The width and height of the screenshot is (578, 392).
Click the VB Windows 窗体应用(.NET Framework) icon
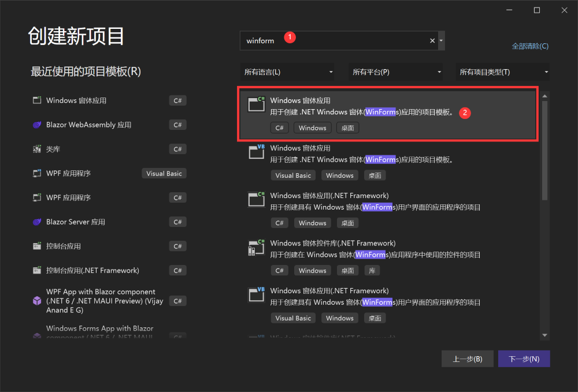(256, 294)
